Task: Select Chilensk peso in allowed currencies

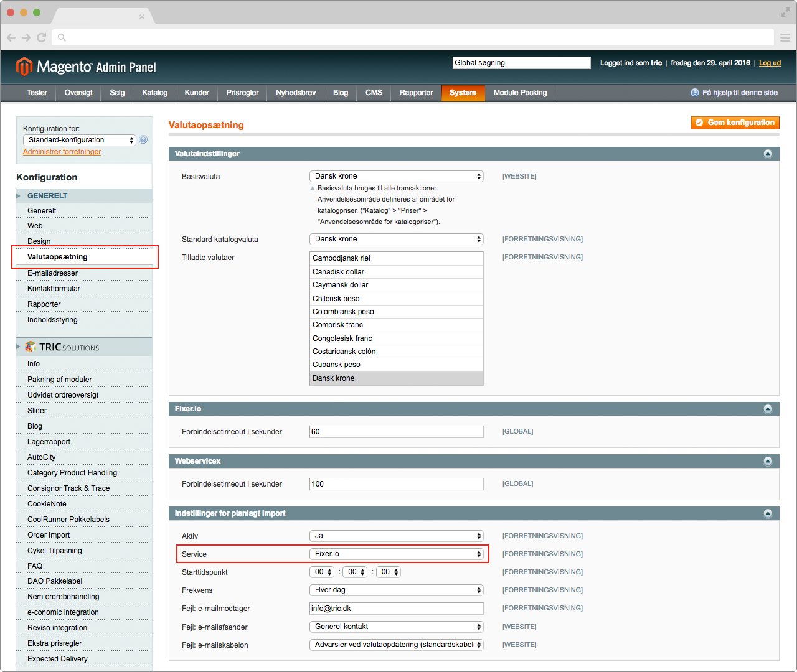Action: (x=396, y=299)
